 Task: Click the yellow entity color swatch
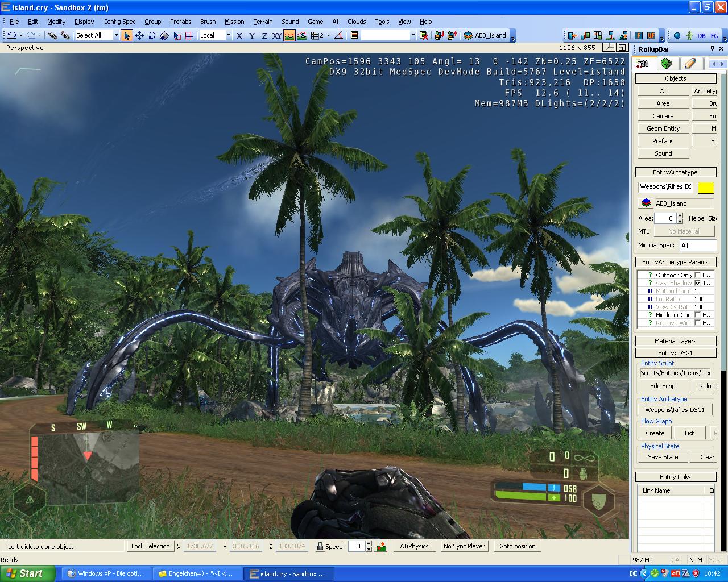coord(706,188)
